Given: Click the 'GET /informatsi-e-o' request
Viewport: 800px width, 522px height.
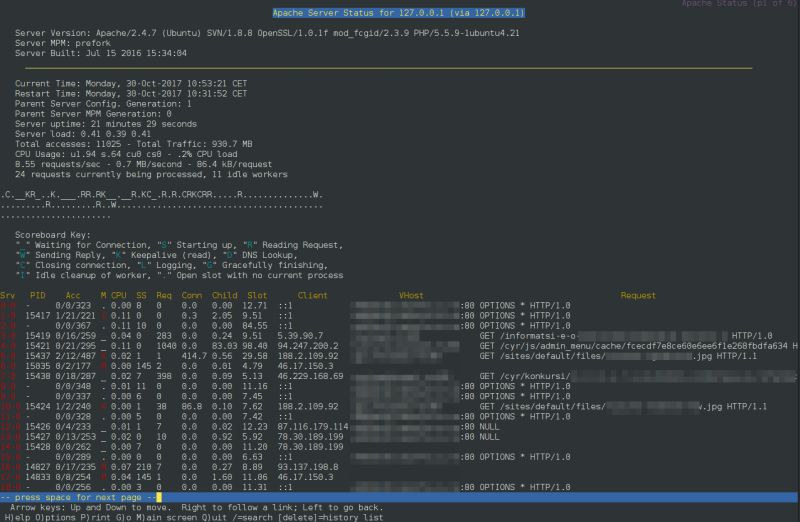Looking at the screenshot, I should pyautogui.click(x=626, y=336).
